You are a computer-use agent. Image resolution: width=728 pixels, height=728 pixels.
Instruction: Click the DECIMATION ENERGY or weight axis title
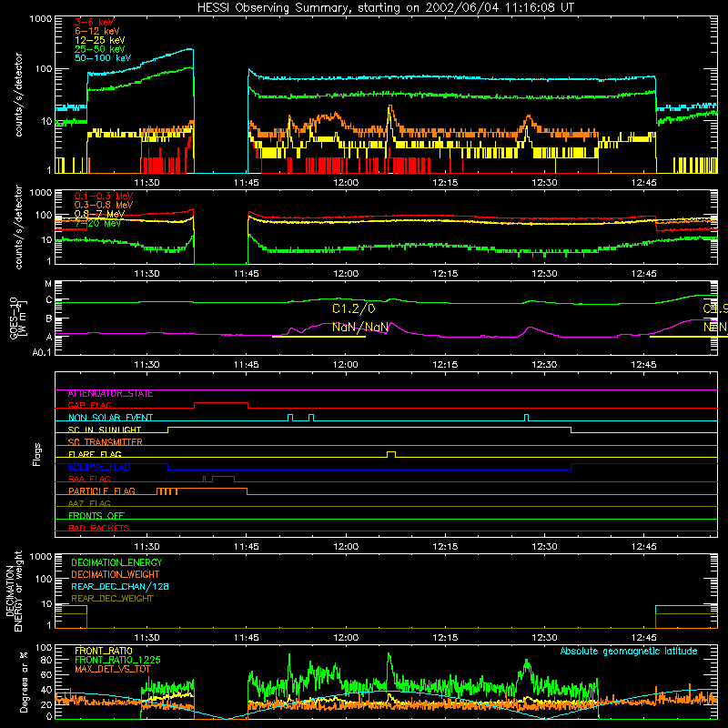14,591
